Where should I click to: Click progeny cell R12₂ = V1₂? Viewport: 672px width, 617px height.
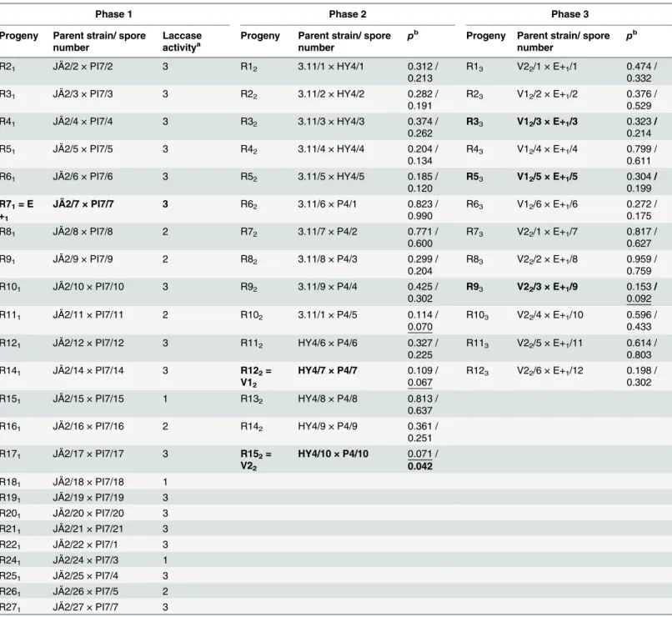(x=256, y=376)
